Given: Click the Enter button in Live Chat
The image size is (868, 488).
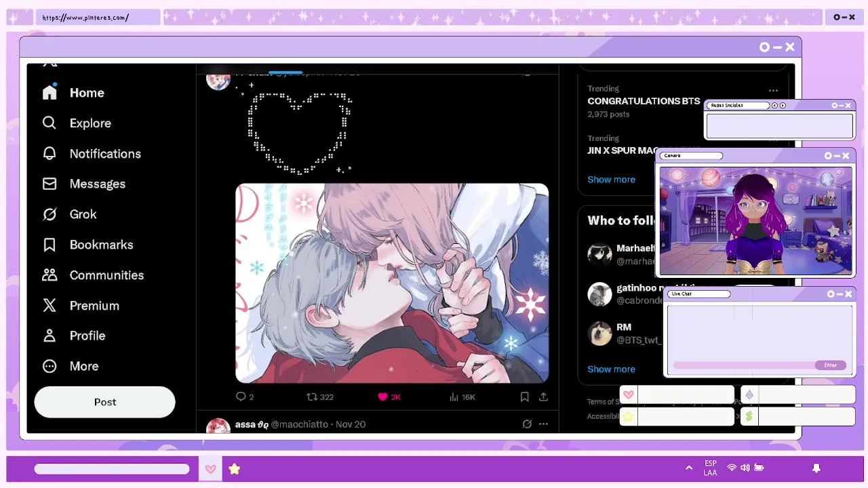Looking at the screenshot, I should [x=831, y=365].
